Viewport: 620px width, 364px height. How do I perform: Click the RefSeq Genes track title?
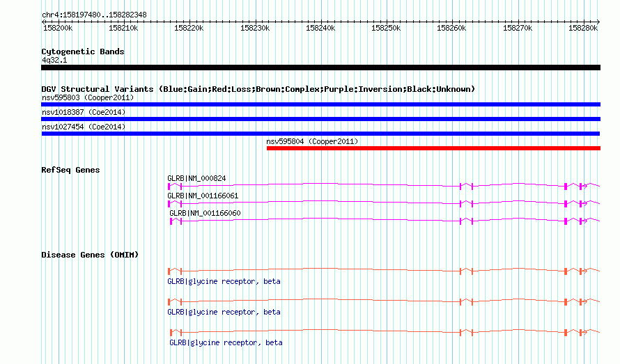coord(70,170)
